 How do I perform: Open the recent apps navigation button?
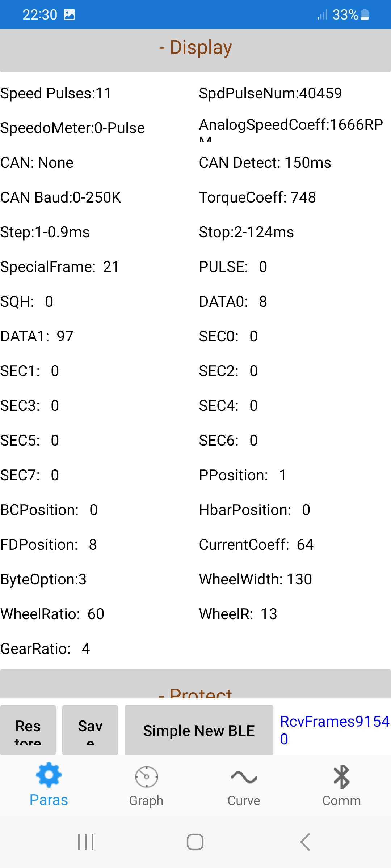86,842
